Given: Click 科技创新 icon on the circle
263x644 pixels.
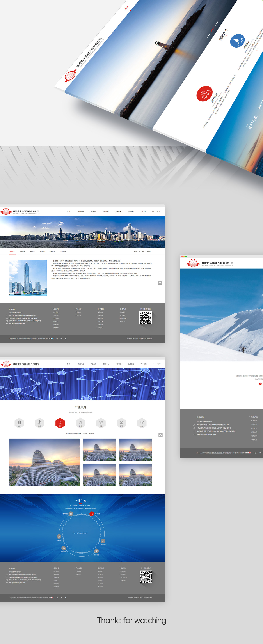Looking at the screenshot, I should click(103, 541).
